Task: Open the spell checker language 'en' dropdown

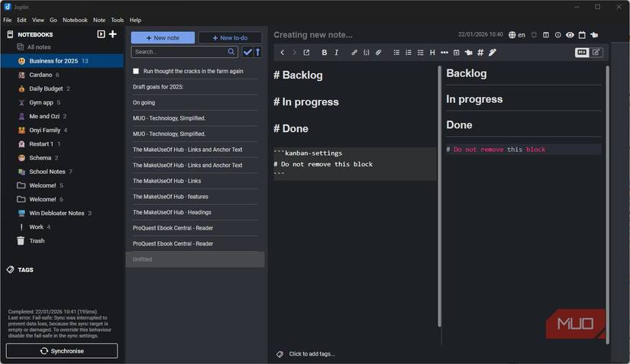Action: [x=517, y=35]
